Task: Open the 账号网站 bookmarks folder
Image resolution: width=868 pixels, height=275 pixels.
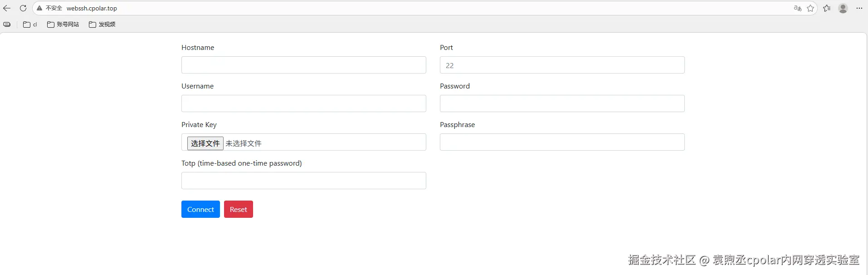Action: coord(63,25)
